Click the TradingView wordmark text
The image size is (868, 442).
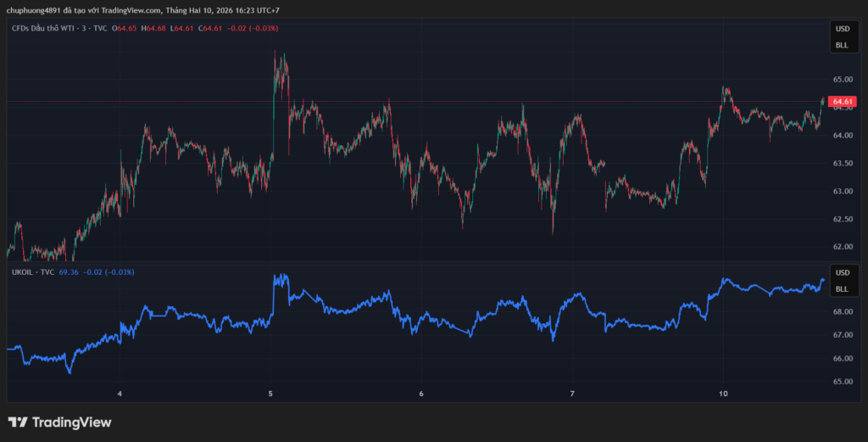[x=71, y=422]
